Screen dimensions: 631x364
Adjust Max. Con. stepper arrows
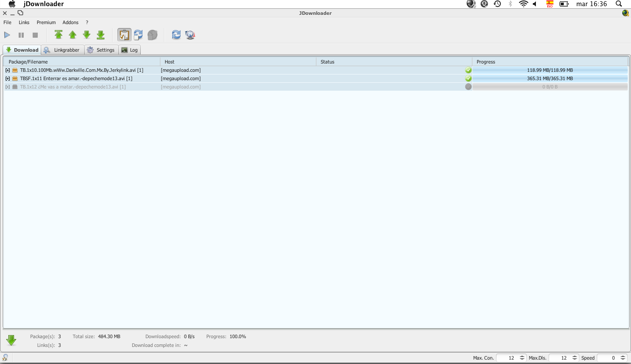point(522,358)
